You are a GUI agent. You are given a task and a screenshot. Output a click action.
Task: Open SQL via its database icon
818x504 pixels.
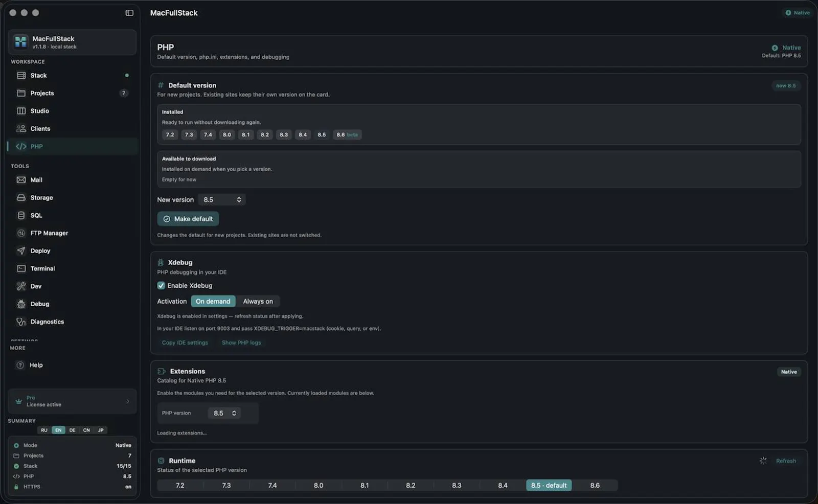21,215
